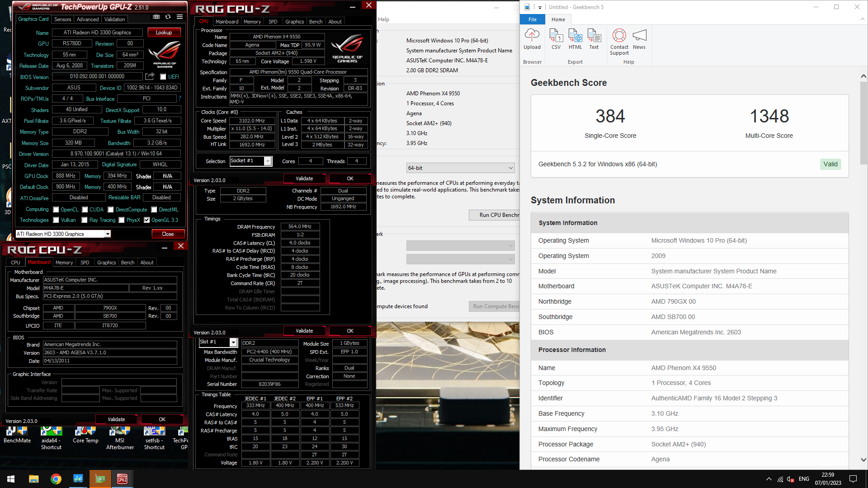This screenshot has width=868, height=488.
Task: Open the Bench tab in top CPU-Z window
Action: 316,21
